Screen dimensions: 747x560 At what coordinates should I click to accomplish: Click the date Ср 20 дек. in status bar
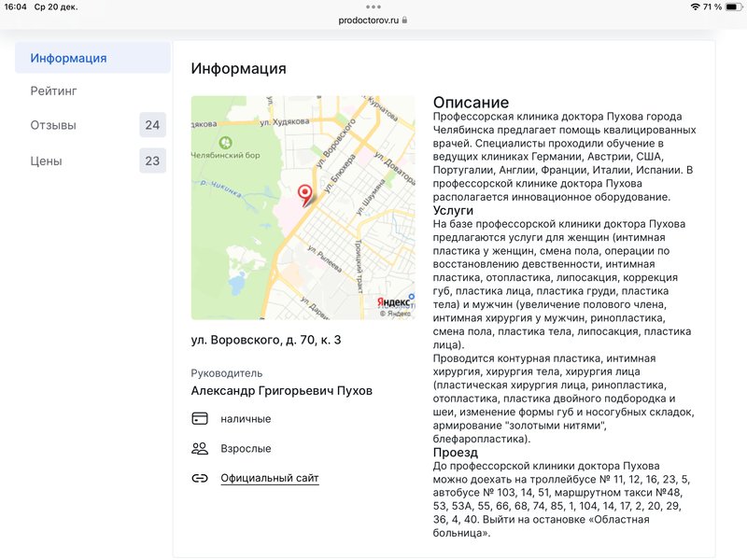tap(56, 7)
